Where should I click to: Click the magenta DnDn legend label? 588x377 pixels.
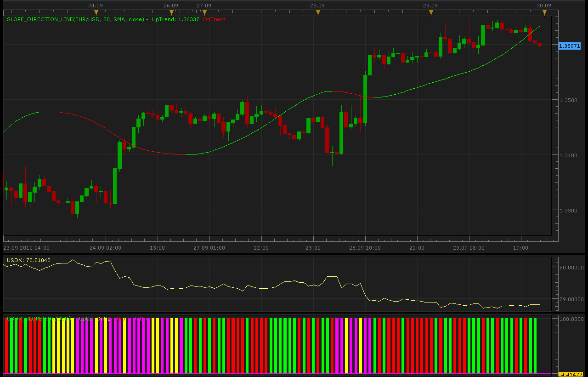coord(140,319)
